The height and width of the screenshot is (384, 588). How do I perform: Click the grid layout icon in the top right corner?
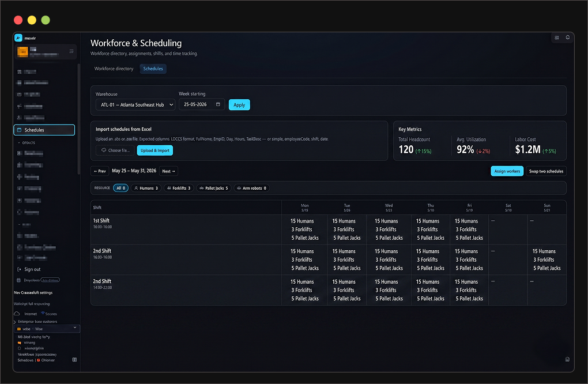[557, 37]
